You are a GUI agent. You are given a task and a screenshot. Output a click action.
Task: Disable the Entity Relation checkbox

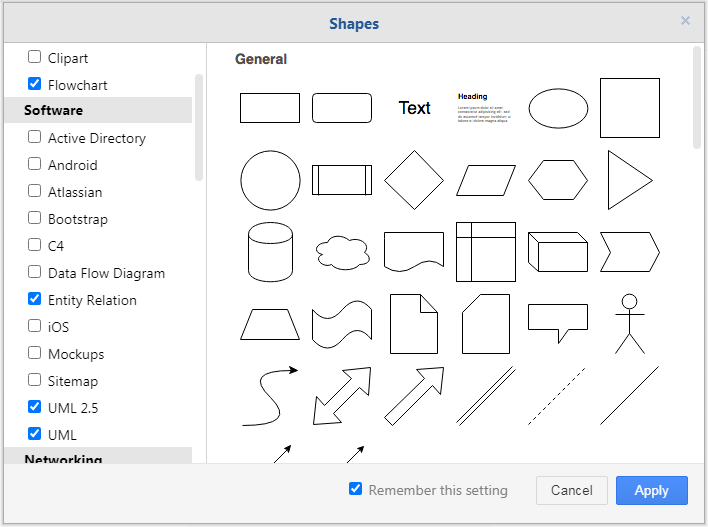pos(35,300)
